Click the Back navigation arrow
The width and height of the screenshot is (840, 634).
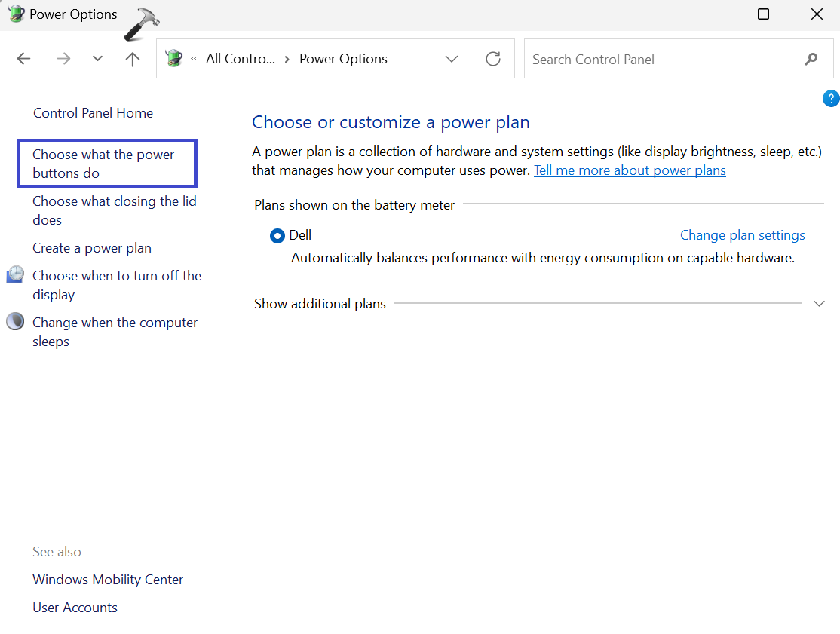click(24, 59)
